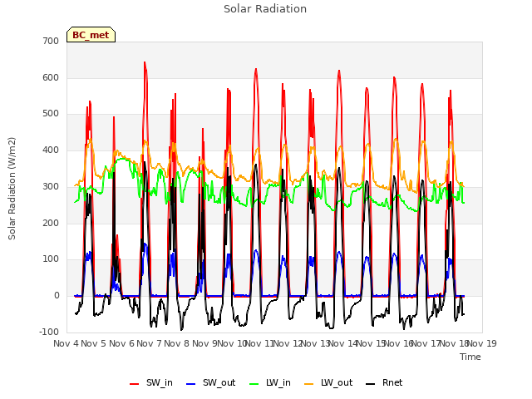Click the LW_out legend label
The height and width of the screenshot is (399, 532).
point(337,382)
